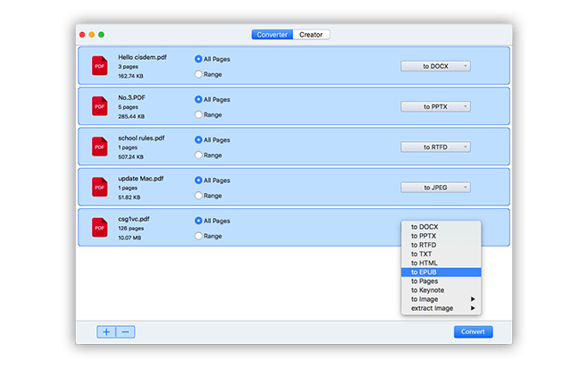Click the file name 'Hello cisdem.pdf'
Viewport: 588px width, 368px height.
click(142, 57)
